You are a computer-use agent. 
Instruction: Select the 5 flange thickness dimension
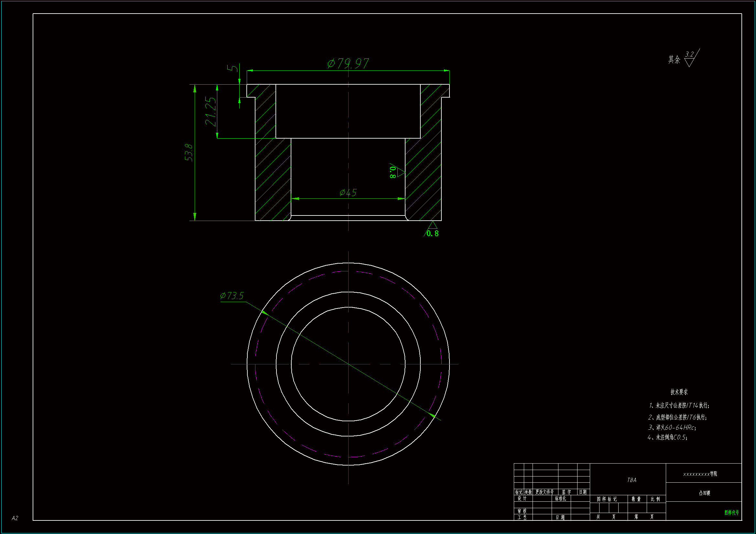pyautogui.click(x=233, y=68)
